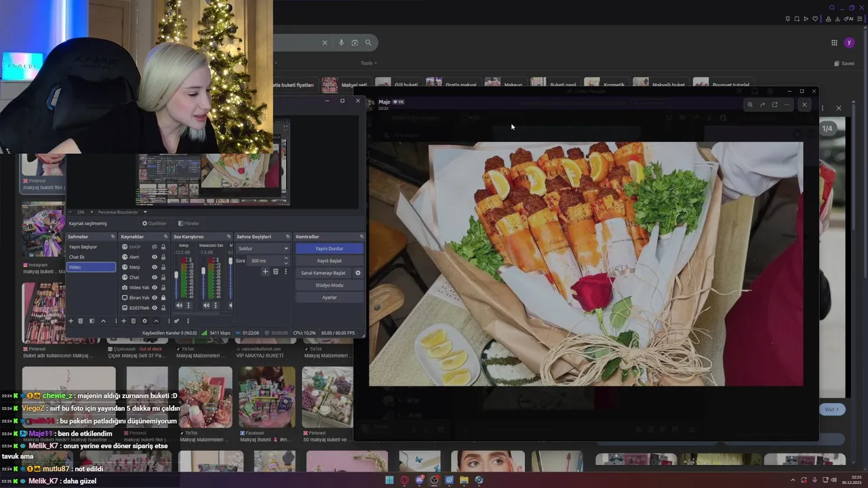Hide the blerp source in OBS
The width and height of the screenshot is (868, 488).
tap(155, 267)
